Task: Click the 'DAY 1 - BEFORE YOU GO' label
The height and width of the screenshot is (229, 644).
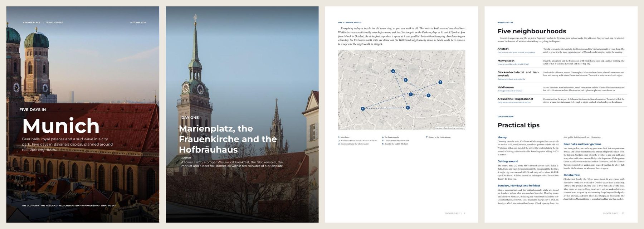Action: (x=350, y=23)
